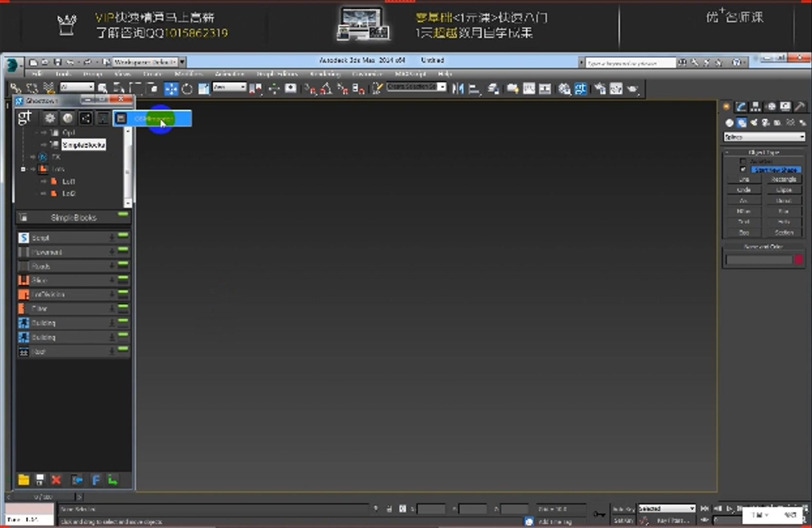The image size is (812, 528).
Task: Open the Splines category dropdown
Action: pos(764,137)
